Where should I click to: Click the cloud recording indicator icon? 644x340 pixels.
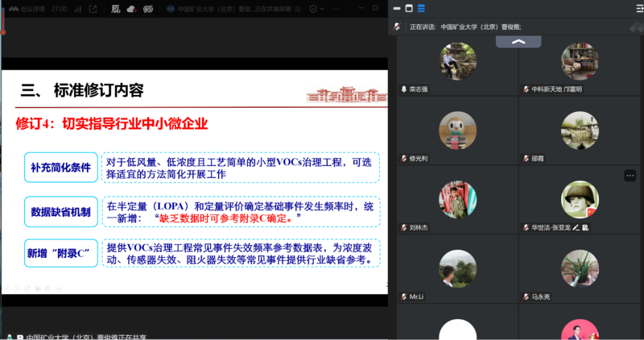(x=131, y=9)
